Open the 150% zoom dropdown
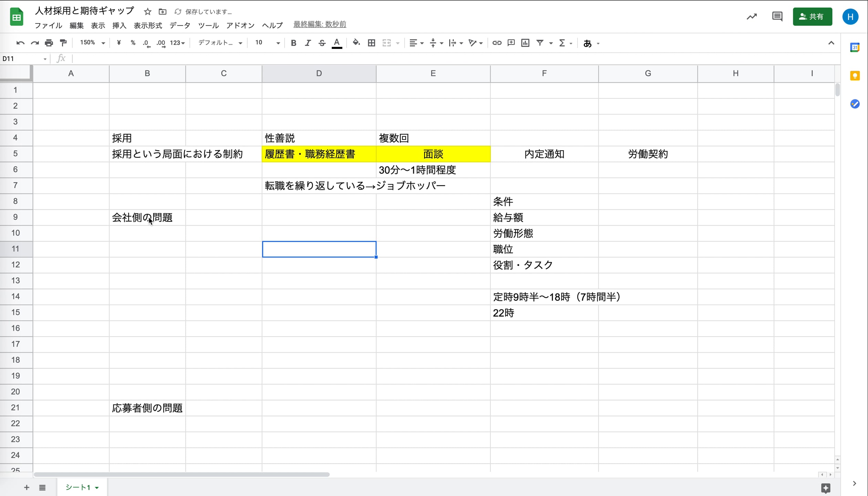Image resolution: width=868 pixels, height=496 pixels. coord(91,43)
